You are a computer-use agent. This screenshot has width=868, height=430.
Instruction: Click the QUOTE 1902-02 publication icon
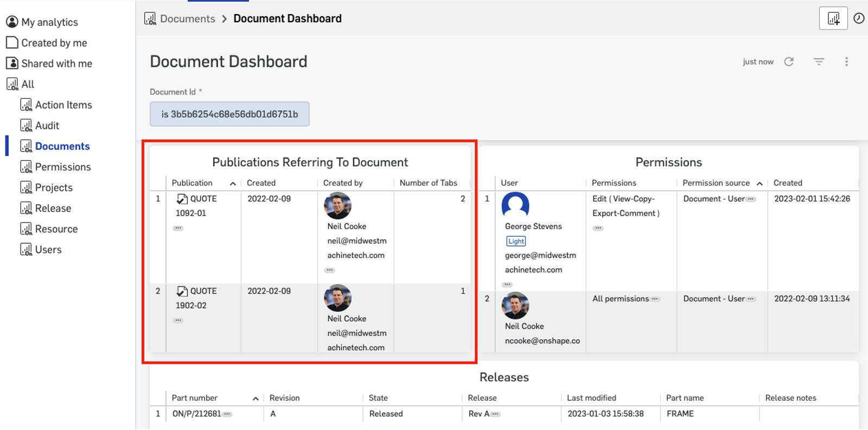[x=182, y=292]
